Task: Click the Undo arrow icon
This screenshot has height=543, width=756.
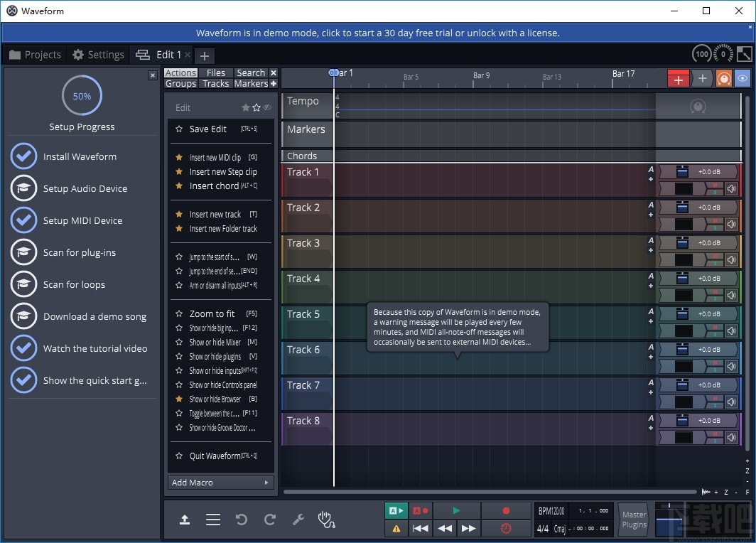Action: point(242,520)
